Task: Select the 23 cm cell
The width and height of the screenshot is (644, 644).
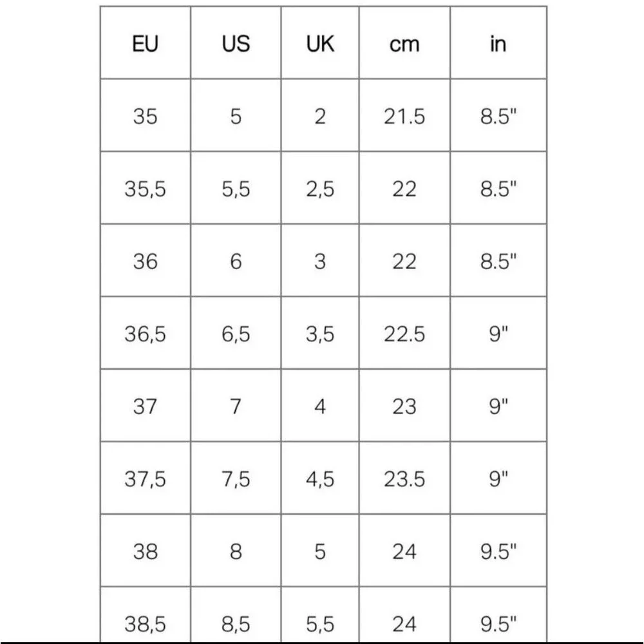Action: (404, 406)
